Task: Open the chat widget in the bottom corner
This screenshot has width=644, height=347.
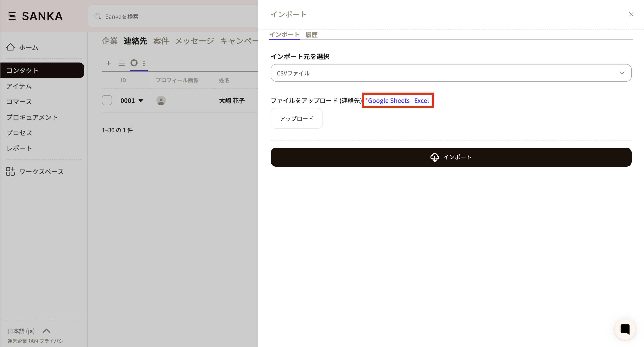Action: [x=625, y=329]
